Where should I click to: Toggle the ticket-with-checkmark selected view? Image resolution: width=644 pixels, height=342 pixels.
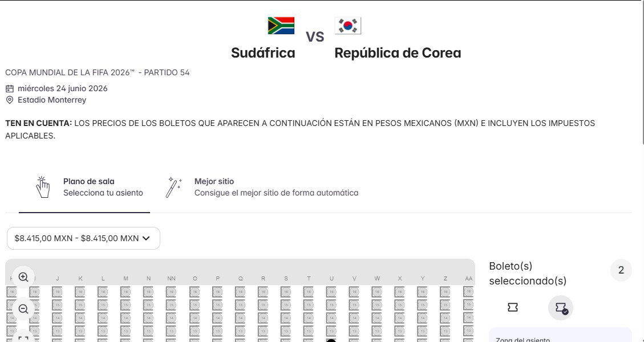click(x=561, y=308)
